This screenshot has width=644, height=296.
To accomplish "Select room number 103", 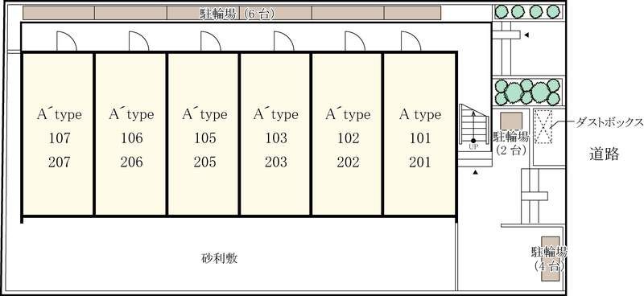I will click(276, 138).
